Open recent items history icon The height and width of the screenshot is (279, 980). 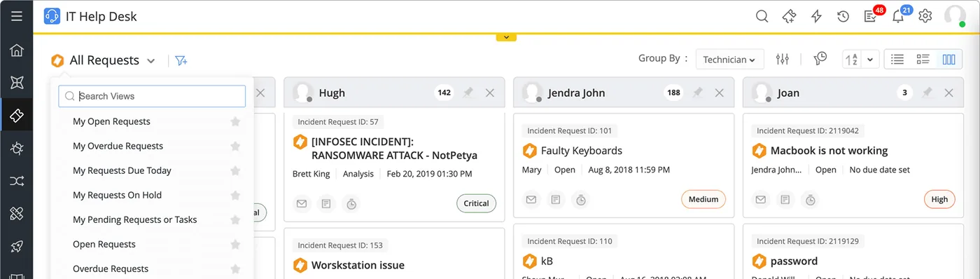(843, 16)
